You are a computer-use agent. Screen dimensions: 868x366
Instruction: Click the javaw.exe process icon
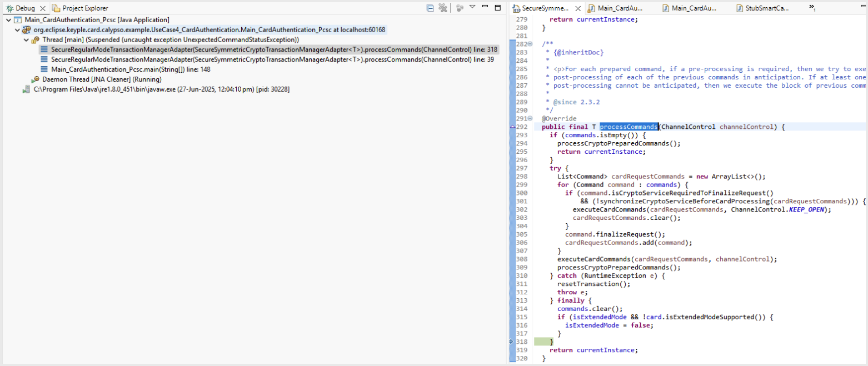[27, 89]
